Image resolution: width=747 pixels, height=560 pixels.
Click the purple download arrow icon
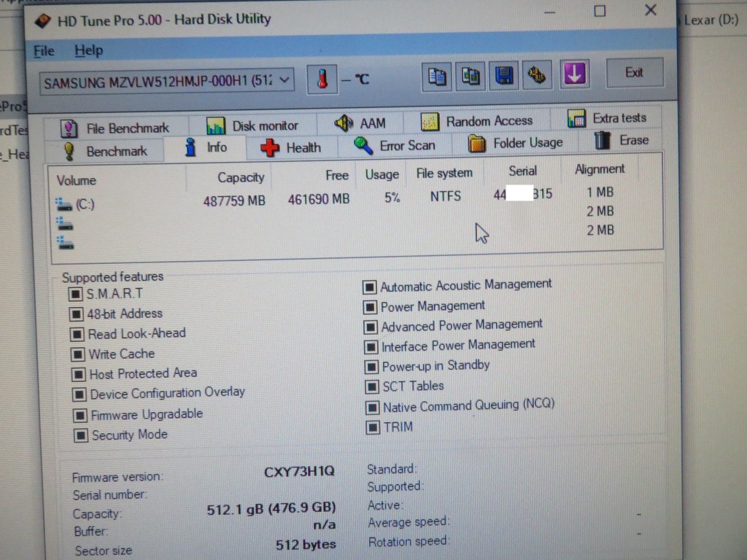[x=574, y=74]
